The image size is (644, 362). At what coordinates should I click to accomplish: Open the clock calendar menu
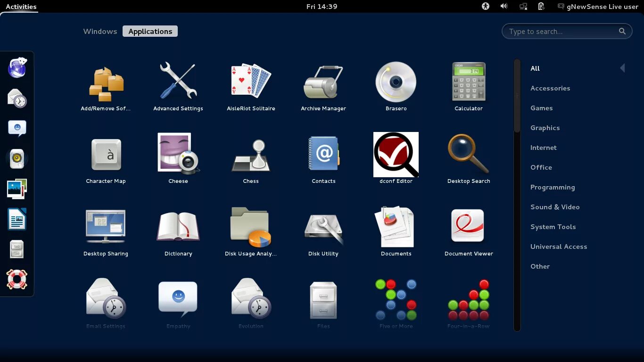[322, 7]
